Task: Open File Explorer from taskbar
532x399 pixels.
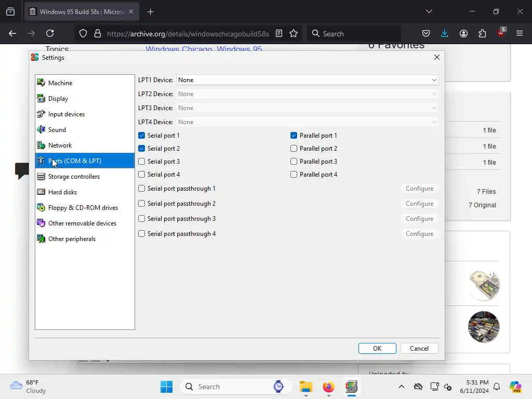Action: tap(305, 387)
